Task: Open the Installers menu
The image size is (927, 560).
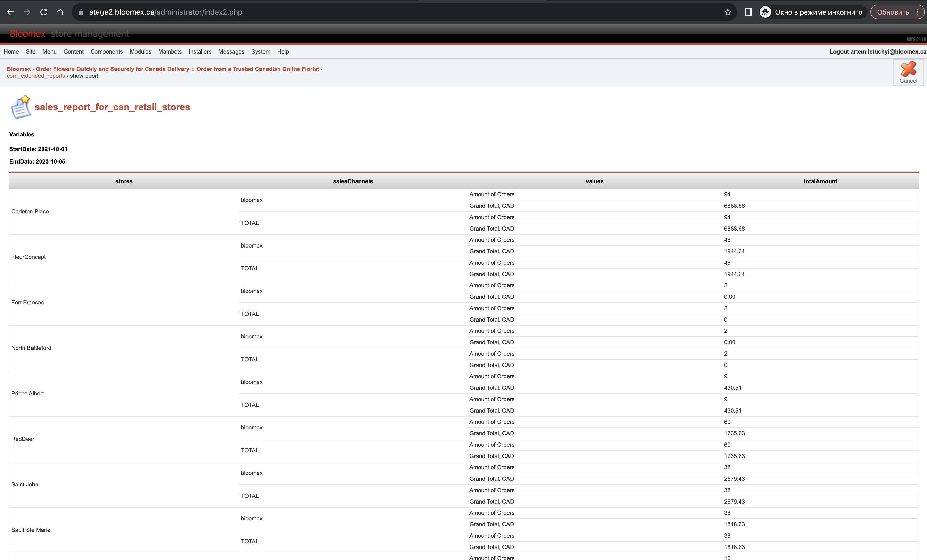Action: [200, 51]
